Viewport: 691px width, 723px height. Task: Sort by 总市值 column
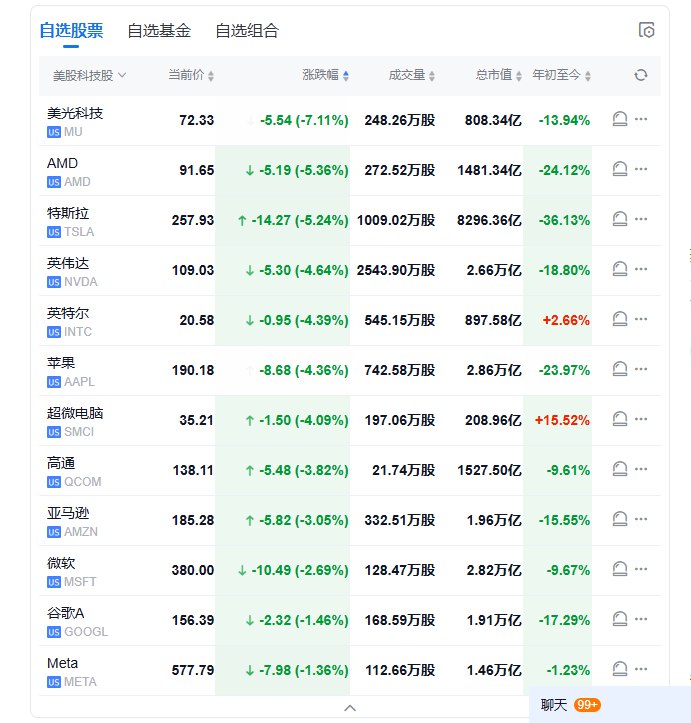pyautogui.click(x=498, y=75)
